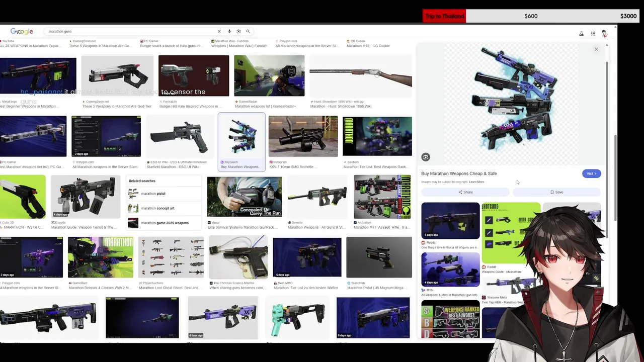
Task: Select related search 'marathon concept art'
Action: (164, 208)
